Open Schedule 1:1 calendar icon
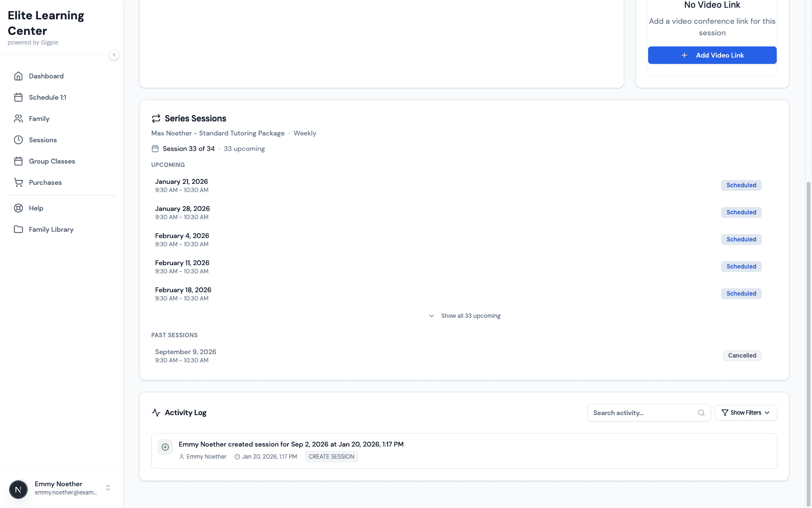 pyautogui.click(x=18, y=97)
